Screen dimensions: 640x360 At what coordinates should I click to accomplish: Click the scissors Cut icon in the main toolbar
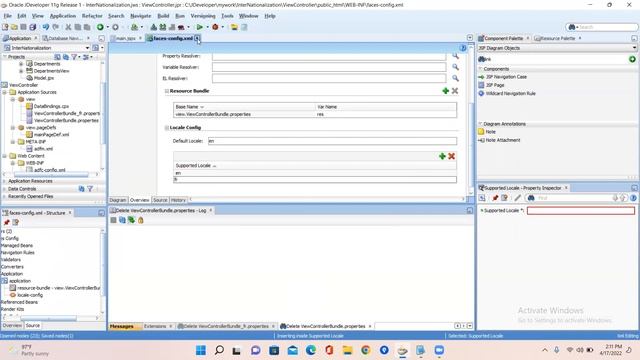tap(68, 27)
